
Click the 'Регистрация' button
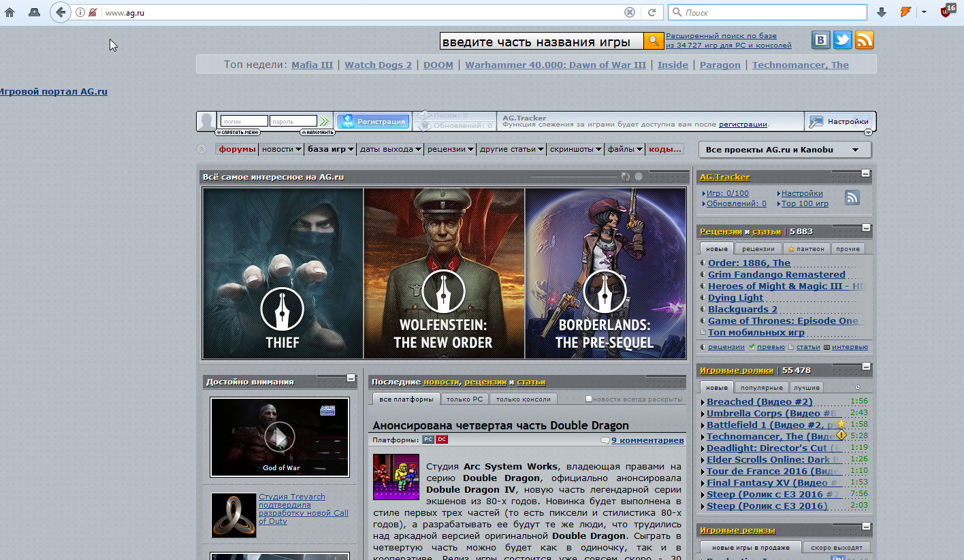(x=373, y=122)
